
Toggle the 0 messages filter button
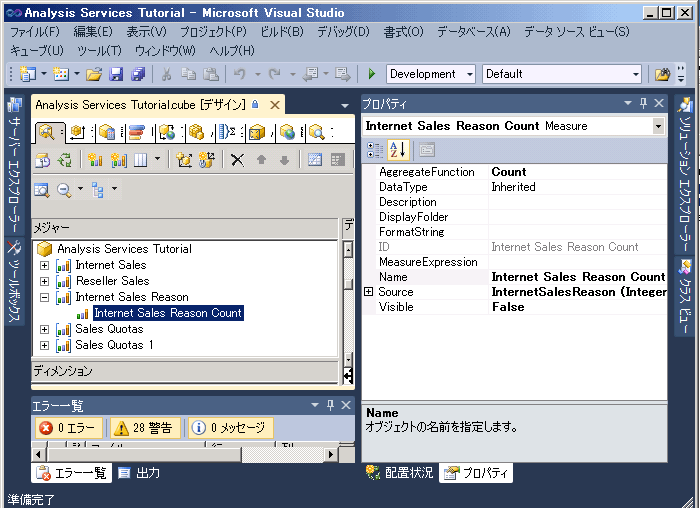[x=230, y=428]
